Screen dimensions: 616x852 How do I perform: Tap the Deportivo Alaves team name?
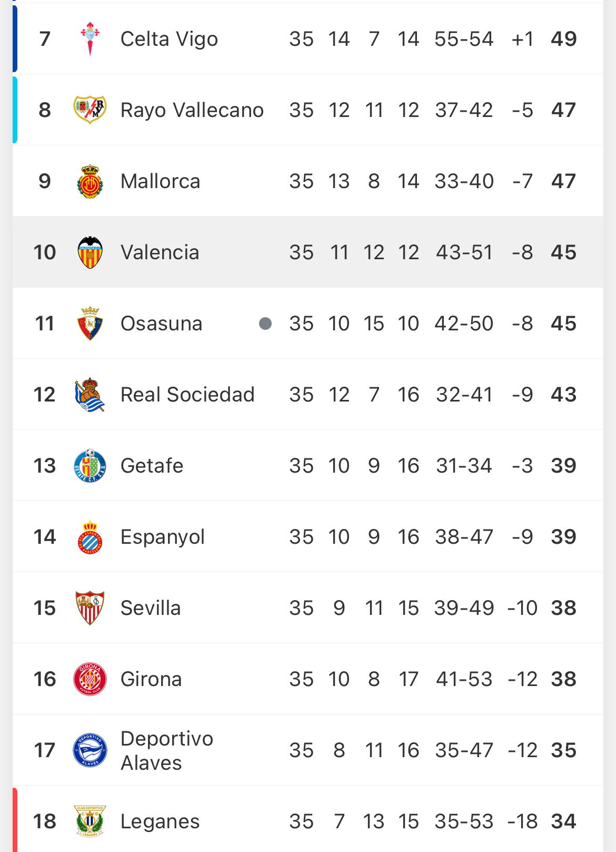(167, 750)
